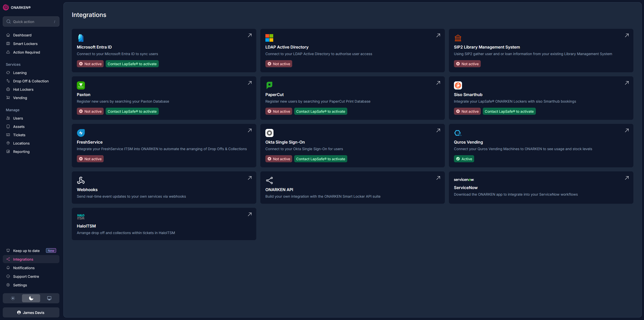Open Support Centre
The height and width of the screenshot is (320, 644).
pyautogui.click(x=31, y=277)
